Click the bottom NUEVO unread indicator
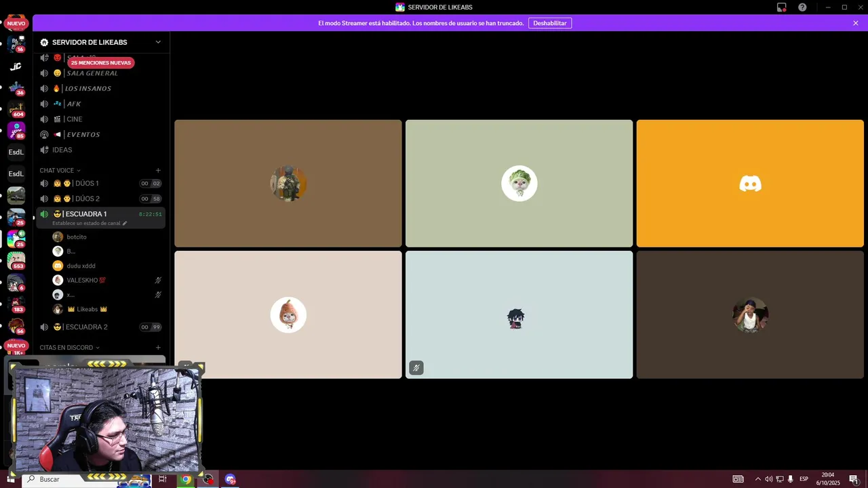The image size is (868, 488). click(16, 346)
